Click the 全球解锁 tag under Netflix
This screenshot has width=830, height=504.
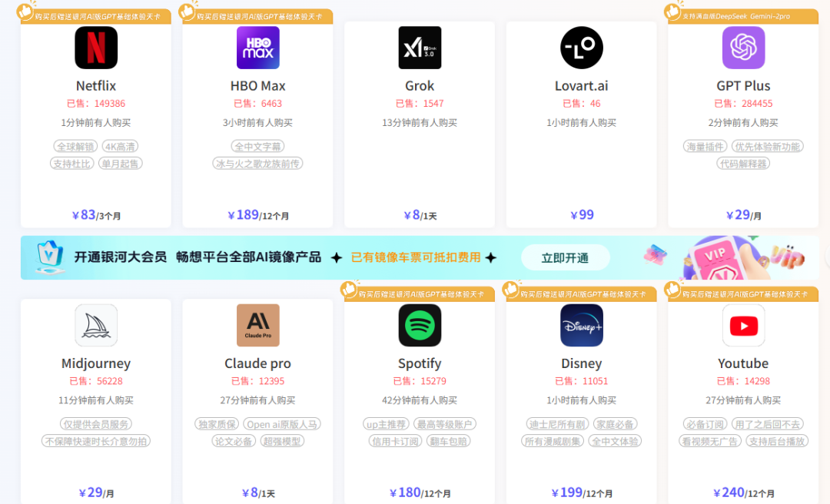(75, 147)
